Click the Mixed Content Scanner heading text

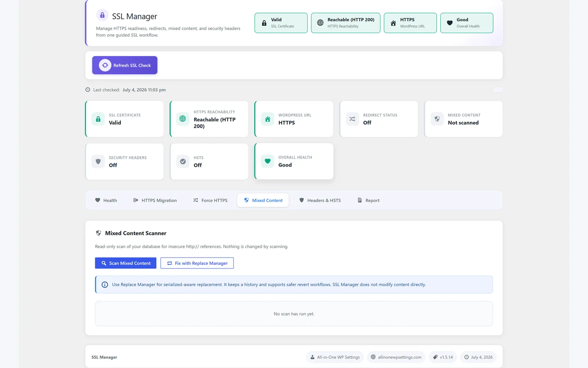(136, 233)
